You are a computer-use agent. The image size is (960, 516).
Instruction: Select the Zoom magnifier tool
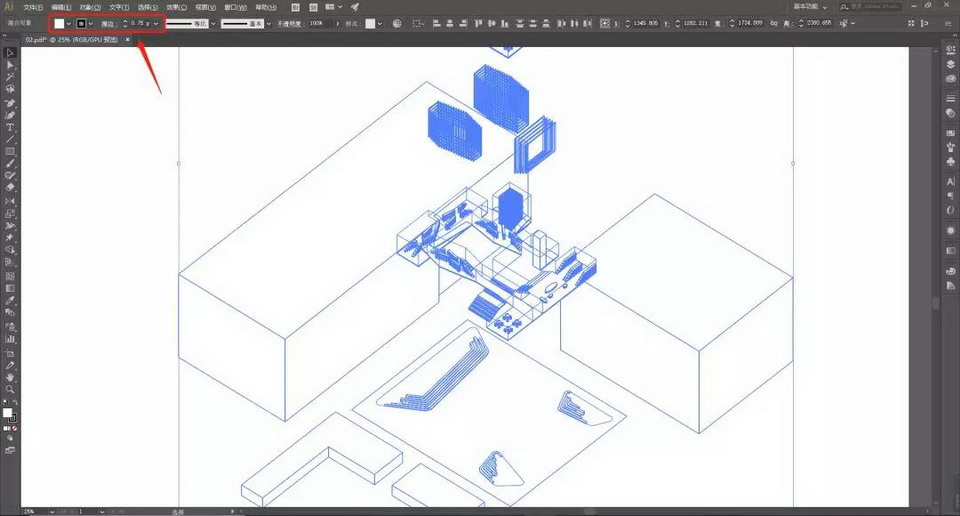pyautogui.click(x=10, y=389)
